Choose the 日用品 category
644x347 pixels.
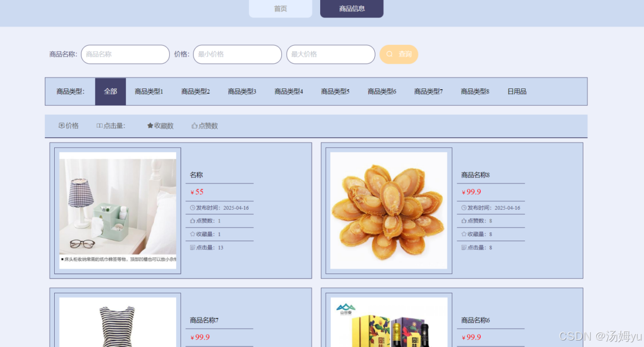[517, 92]
